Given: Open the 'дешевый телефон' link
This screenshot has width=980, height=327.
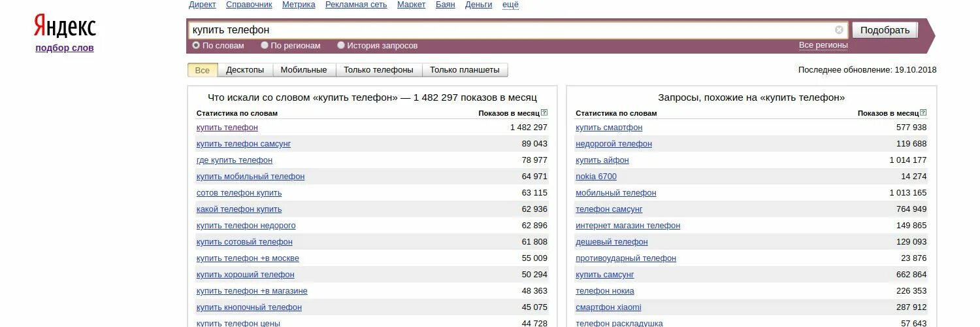Looking at the screenshot, I should click(612, 242).
